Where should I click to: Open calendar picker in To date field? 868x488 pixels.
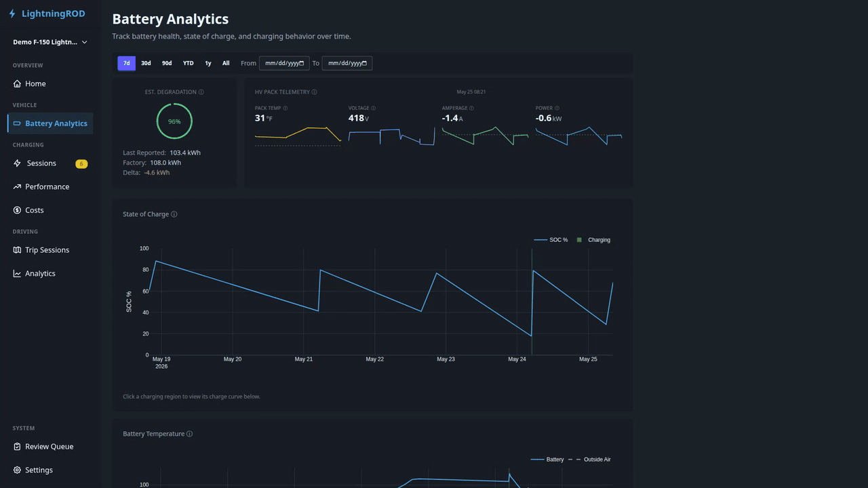364,63
